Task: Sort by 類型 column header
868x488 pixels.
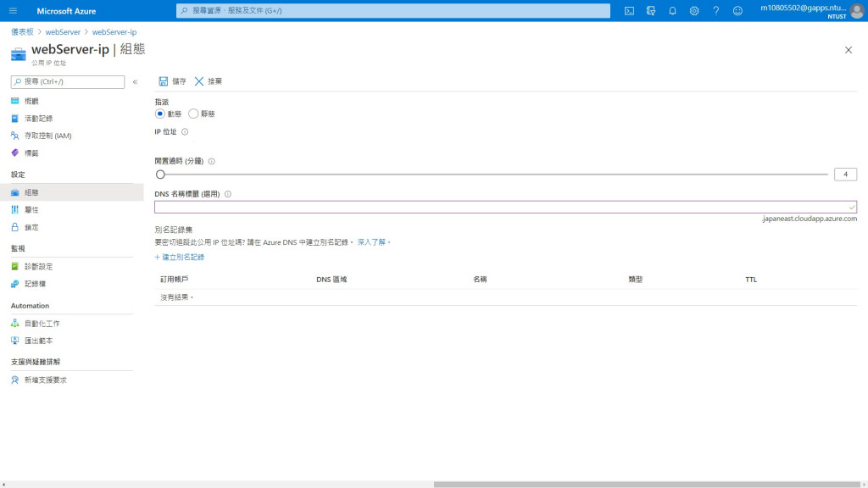Action: (x=636, y=280)
